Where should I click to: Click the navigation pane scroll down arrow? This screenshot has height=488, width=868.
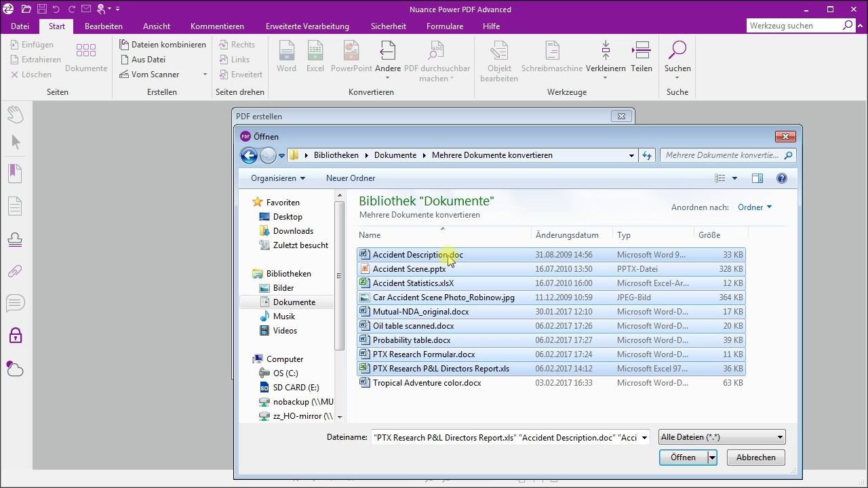coord(340,417)
